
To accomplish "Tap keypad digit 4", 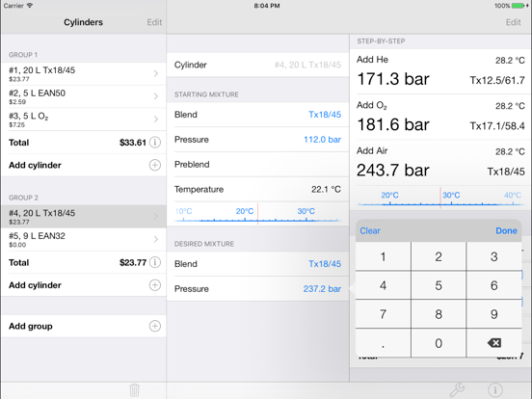I will (x=383, y=285).
